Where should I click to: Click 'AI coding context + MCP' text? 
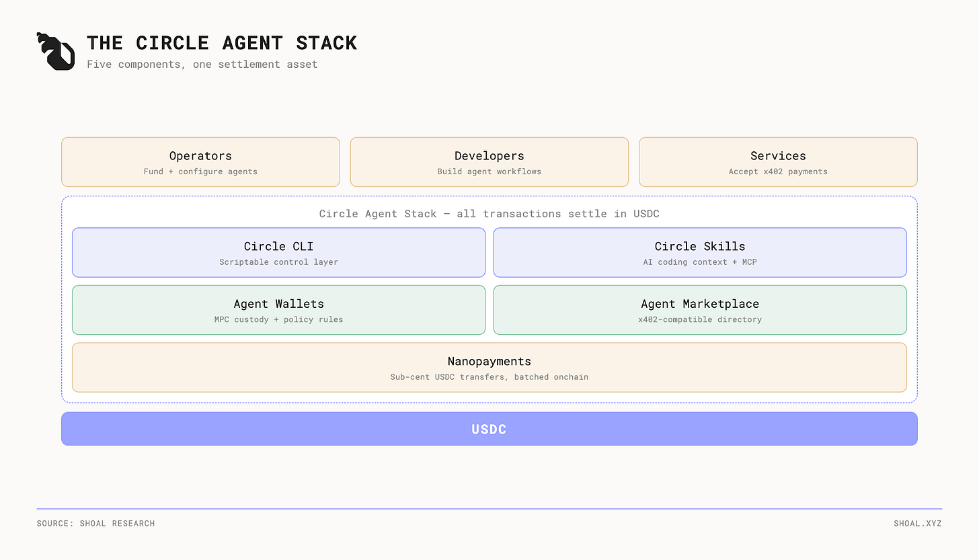pyautogui.click(x=700, y=262)
